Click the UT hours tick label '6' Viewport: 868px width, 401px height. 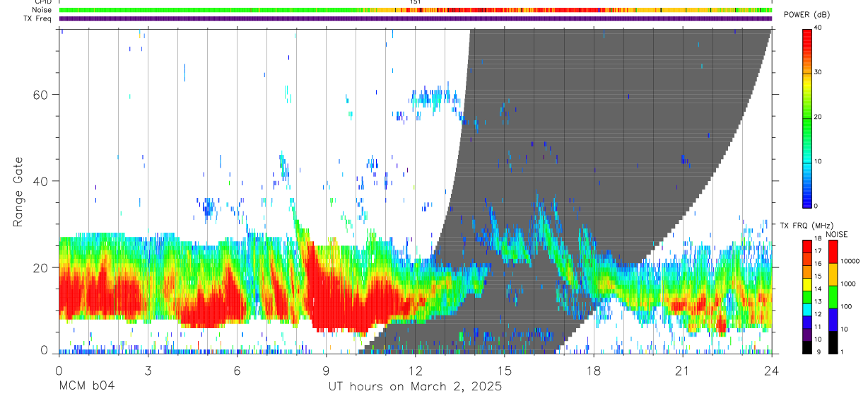tap(237, 370)
